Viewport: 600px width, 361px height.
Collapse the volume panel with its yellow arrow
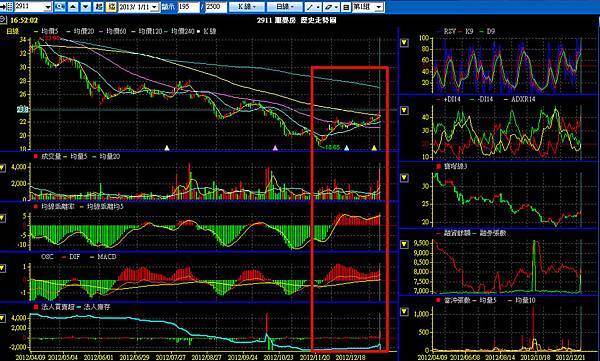(3, 168)
